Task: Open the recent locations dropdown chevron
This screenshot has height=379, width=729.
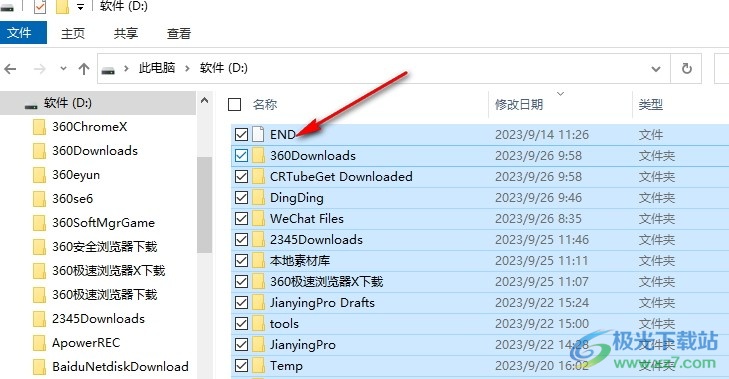Action: pos(63,69)
